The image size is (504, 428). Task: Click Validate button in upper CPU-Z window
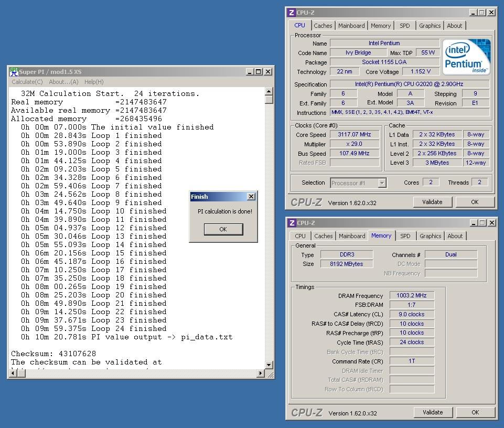coord(432,202)
